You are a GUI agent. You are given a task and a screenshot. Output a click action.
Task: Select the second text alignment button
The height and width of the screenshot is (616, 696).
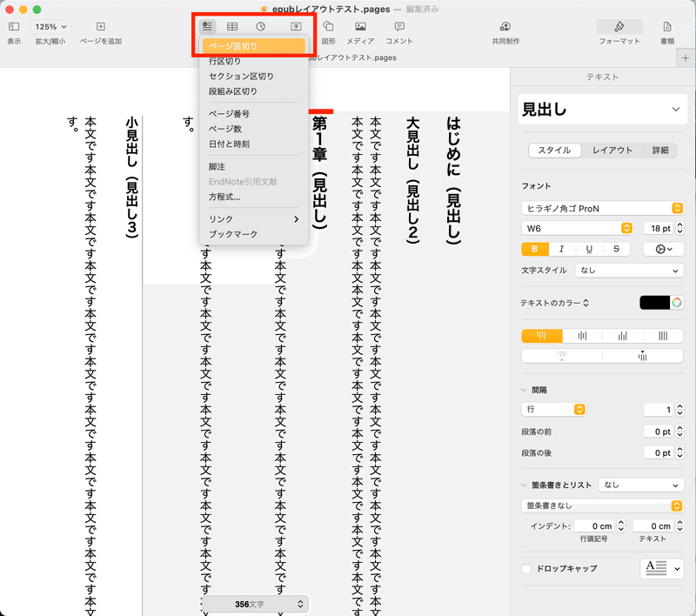pos(582,336)
